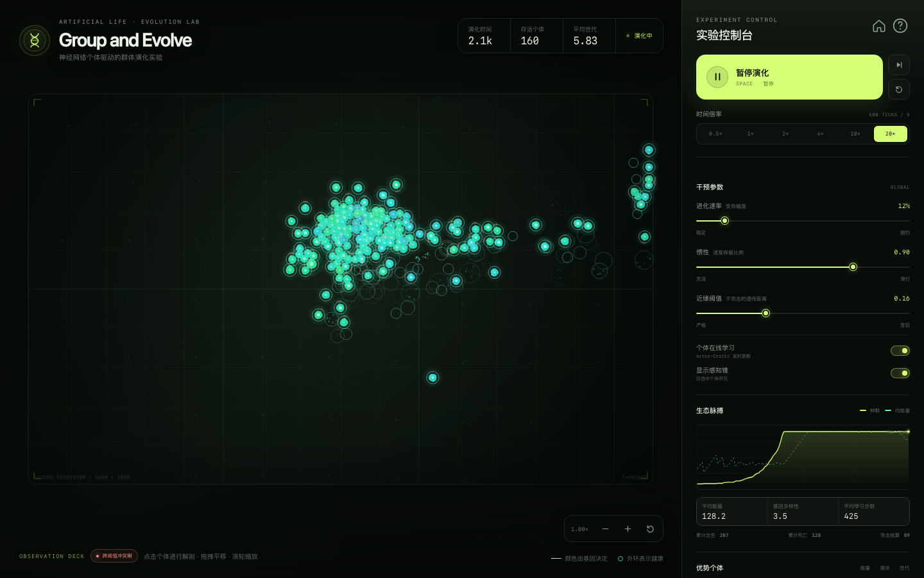Click the 基因多样性 3.5 stat card
Image resolution: width=924 pixels, height=578 pixels.
pos(803,512)
